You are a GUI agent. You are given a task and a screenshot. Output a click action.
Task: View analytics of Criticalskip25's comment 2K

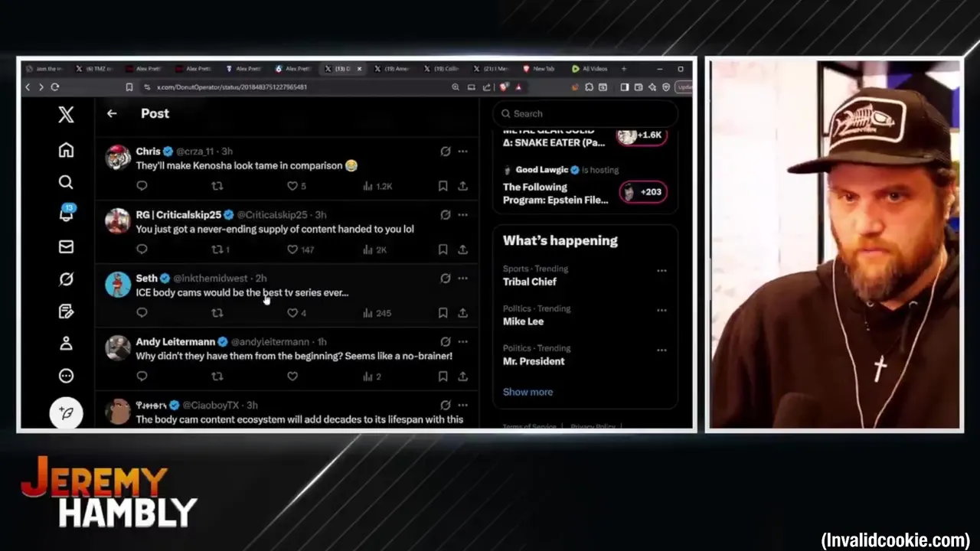coord(375,249)
